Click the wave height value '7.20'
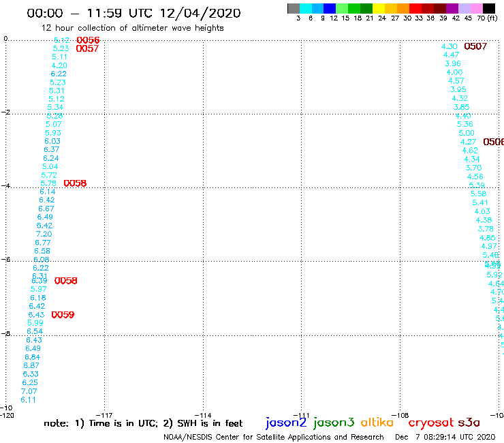 (44, 234)
